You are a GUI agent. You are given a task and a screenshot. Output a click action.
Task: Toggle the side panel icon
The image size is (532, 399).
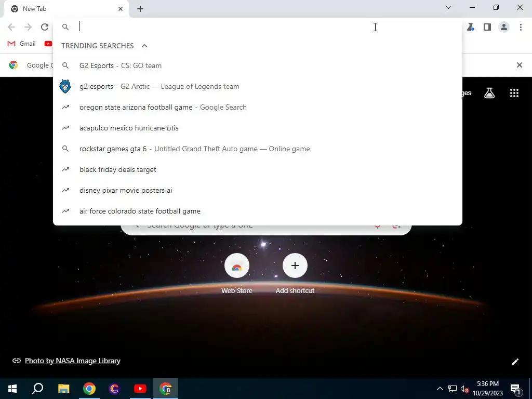pyautogui.click(x=487, y=27)
